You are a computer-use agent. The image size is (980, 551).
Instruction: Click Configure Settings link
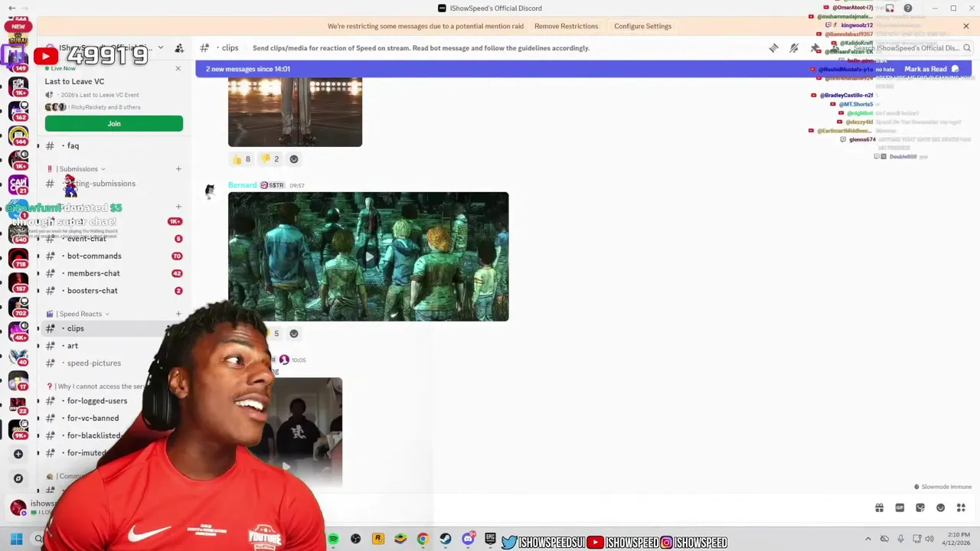[643, 26]
